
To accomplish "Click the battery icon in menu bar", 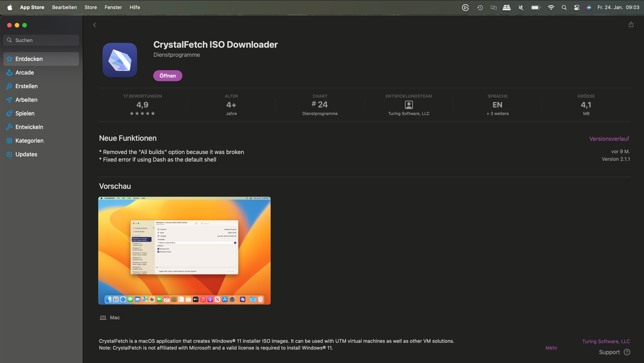I will click(536, 8).
